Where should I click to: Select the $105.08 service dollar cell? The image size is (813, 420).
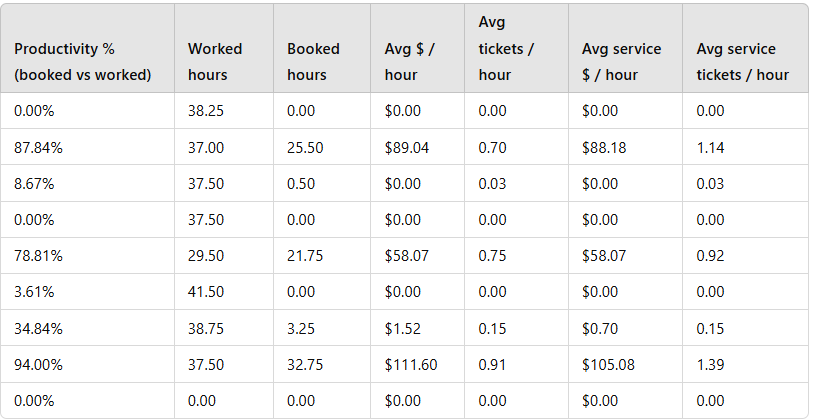pyautogui.click(x=625, y=365)
